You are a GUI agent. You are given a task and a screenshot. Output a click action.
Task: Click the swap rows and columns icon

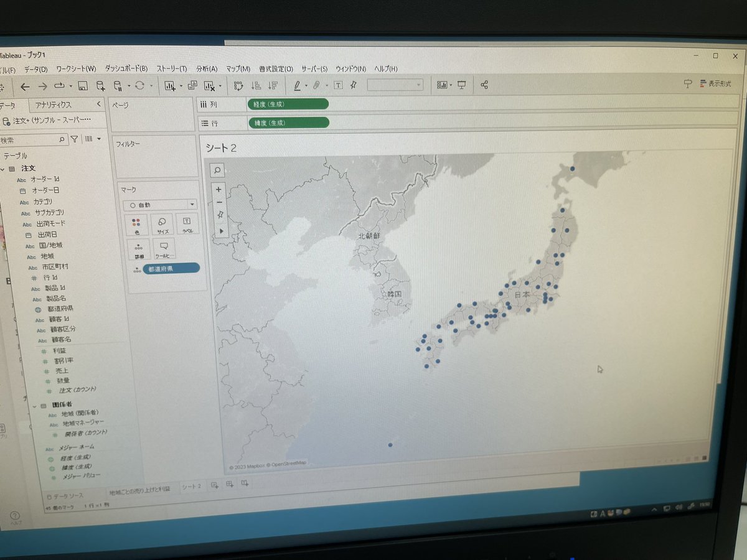238,85
